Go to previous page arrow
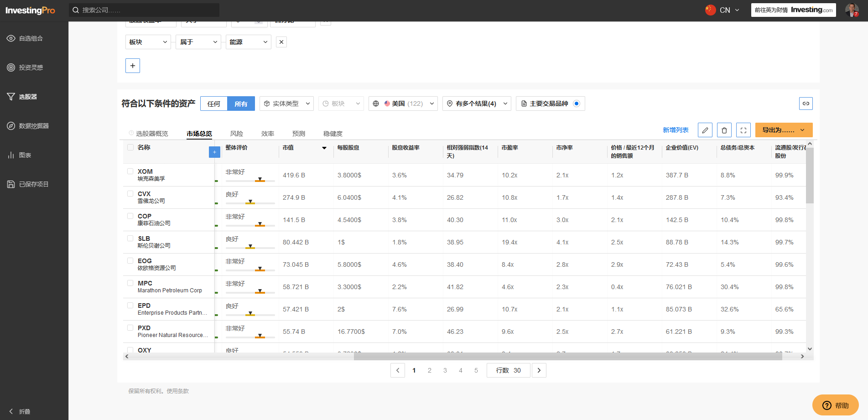The height and width of the screenshot is (420, 868). 398,370
